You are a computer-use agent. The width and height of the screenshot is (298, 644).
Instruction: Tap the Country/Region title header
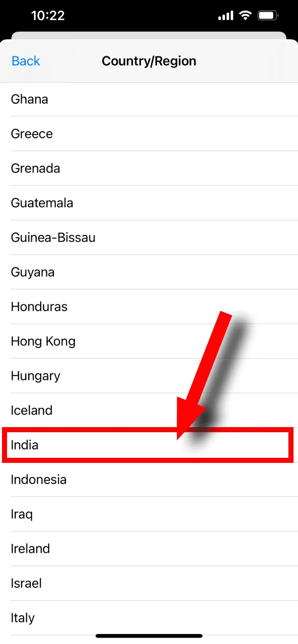pos(149,60)
